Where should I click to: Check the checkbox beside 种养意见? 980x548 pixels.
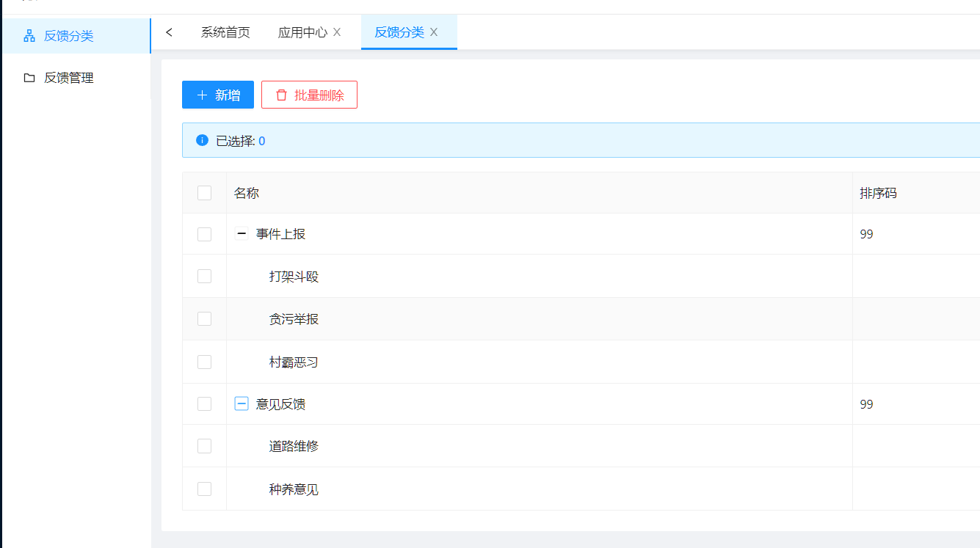pyautogui.click(x=204, y=489)
